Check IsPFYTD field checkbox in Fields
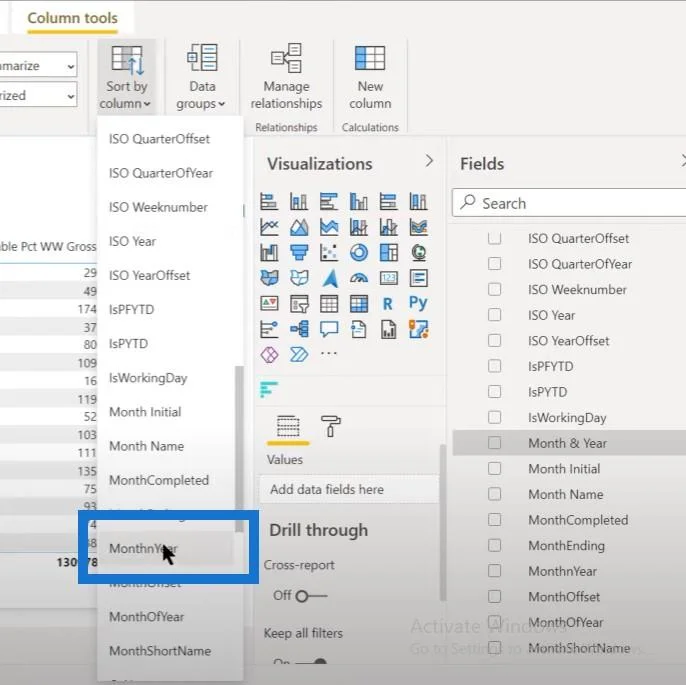The width and height of the screenshot is (686, 685). click(x=494, y=366)
